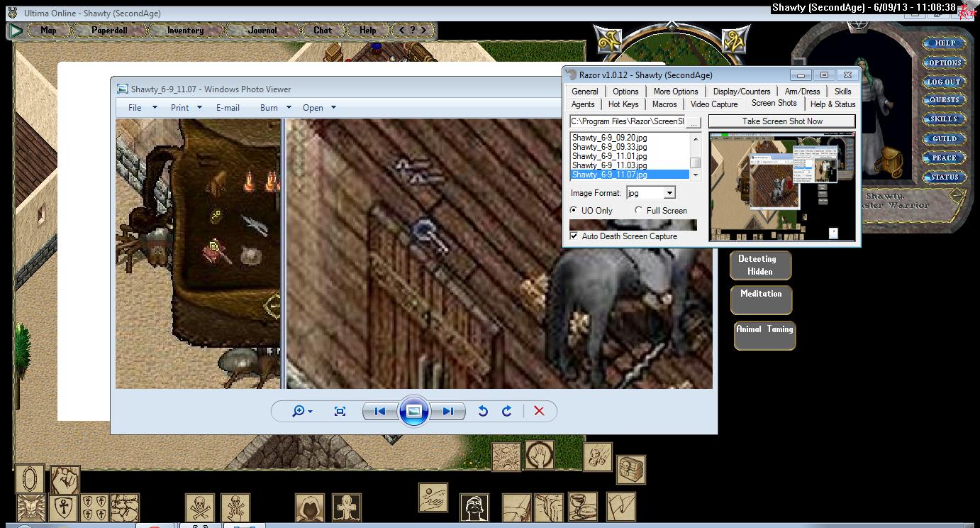Click Take Screen Shot Now button
The image size is (980, 528).
point(781,121)
